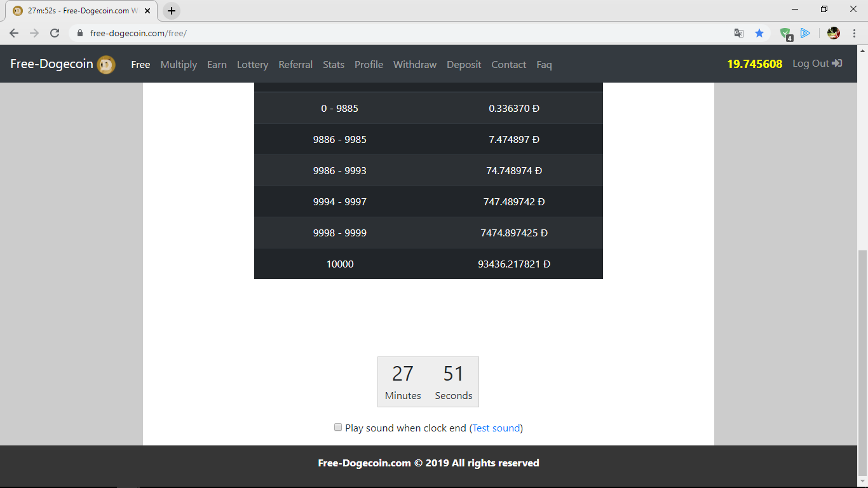Reload the page with the refresh icon
Image resolution: width=868 pixels, height=488 pixels.
coord(55,33)
